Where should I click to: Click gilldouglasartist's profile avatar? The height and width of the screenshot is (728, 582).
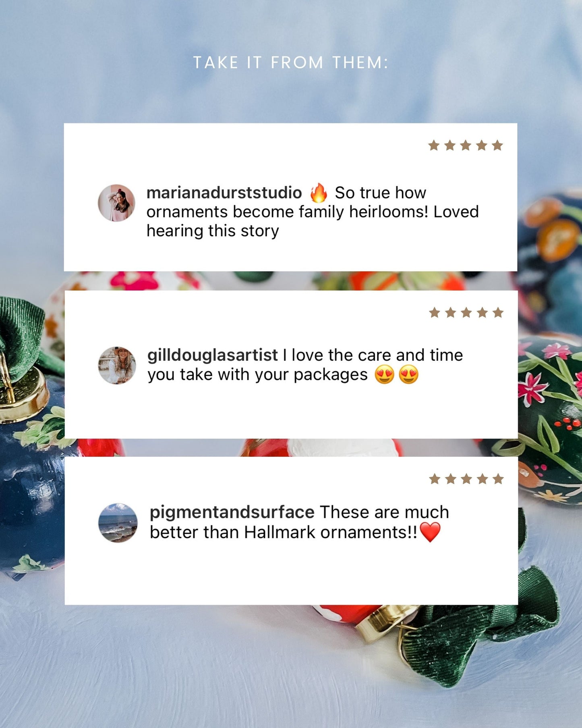(x=117, y=365)
